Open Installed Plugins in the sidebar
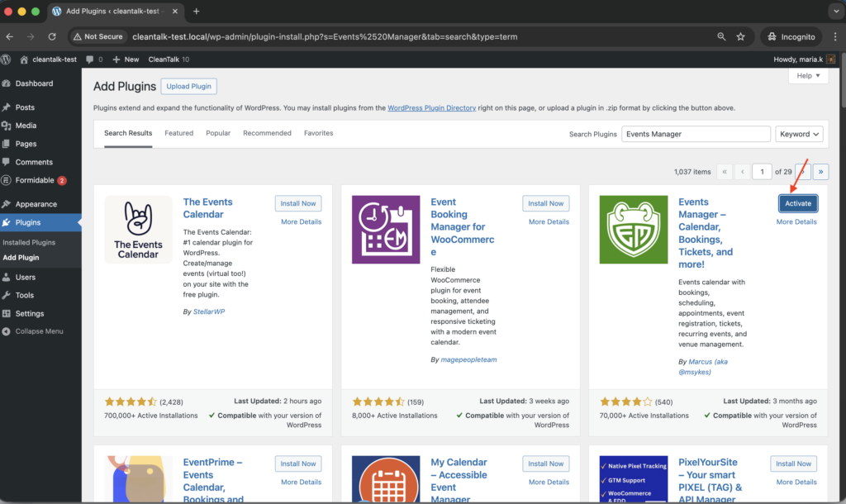This screenshot has width=846, height=504. pos(29,242)
